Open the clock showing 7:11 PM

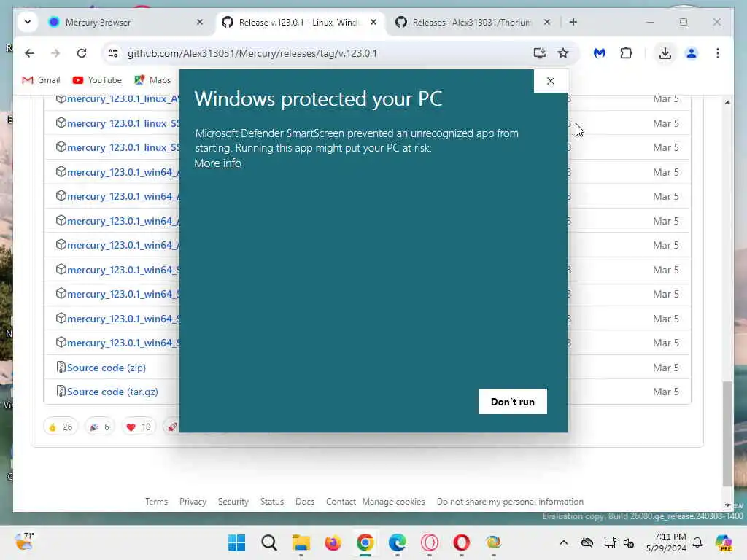tap(666, 542)
